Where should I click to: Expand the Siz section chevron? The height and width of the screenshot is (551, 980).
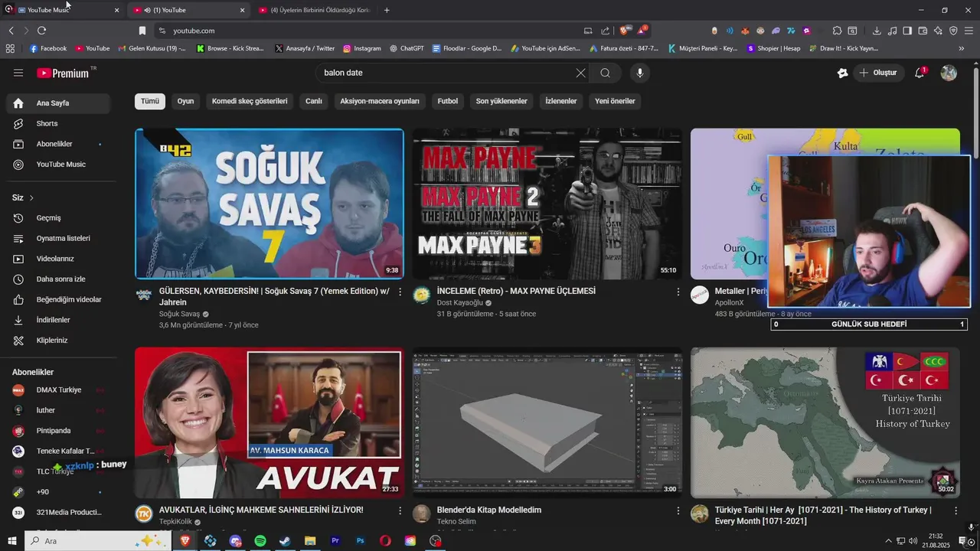click(x=31, y=198)
